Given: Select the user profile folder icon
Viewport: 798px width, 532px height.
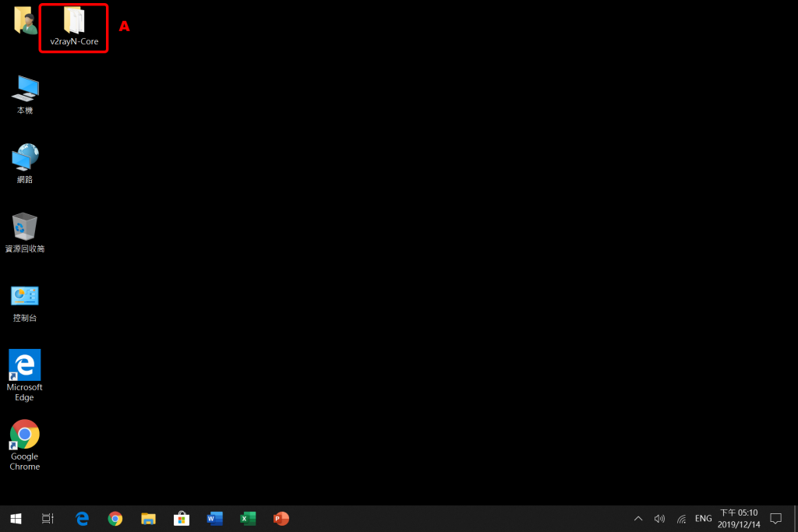Looking at the screenshot, I should pyautogui.click(x=24, y=20).
